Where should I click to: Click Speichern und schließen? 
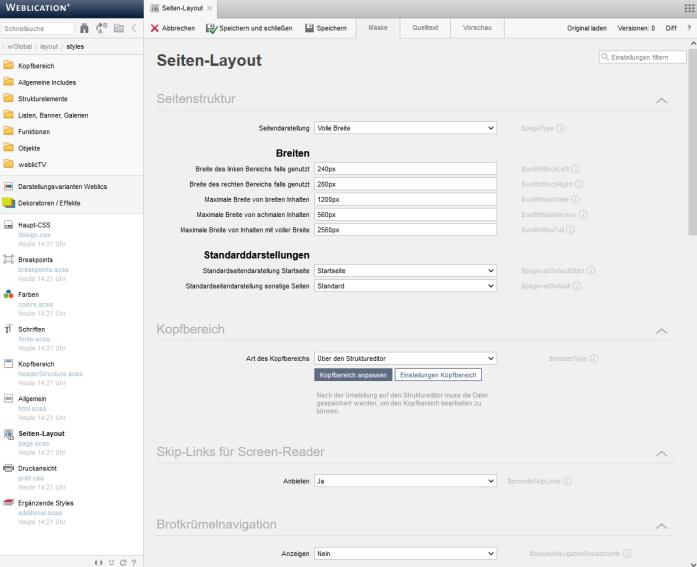(x=249, y=28)
